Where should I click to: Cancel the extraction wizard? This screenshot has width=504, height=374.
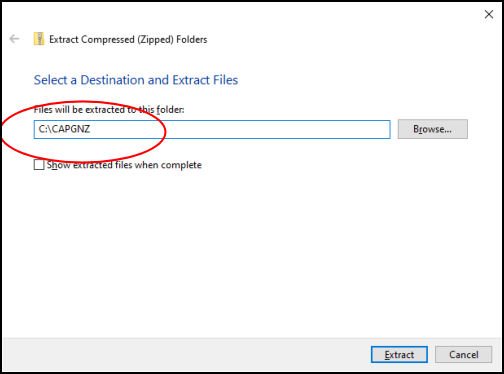click(x=463, y=355)
